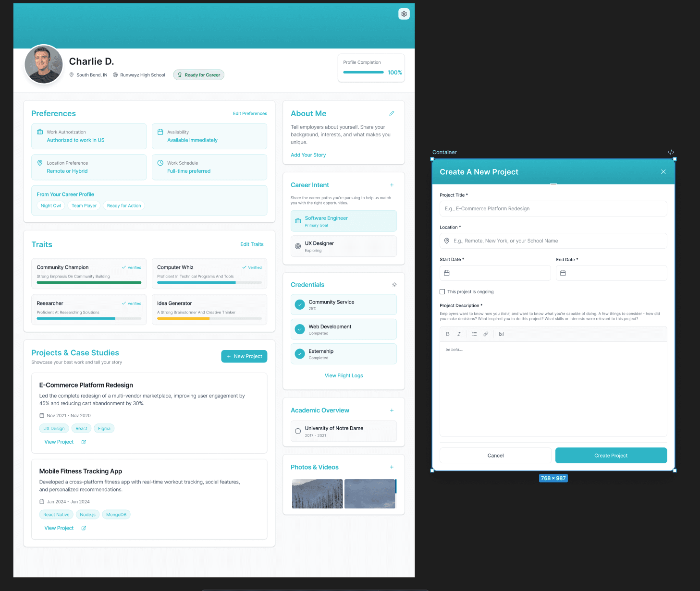
Task: Expand the Career Intent section
Action: point(392,184)
